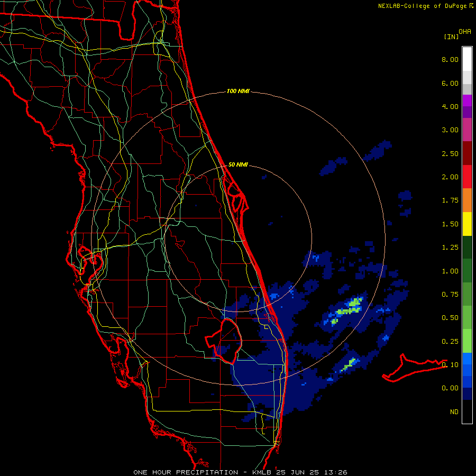Click the black ND legend segment
Viewport: 476px width, 476px height.
tap(467, 411)
